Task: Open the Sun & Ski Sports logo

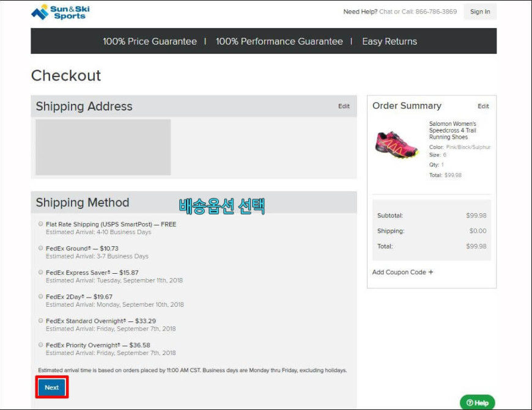Action: [61, 12]
